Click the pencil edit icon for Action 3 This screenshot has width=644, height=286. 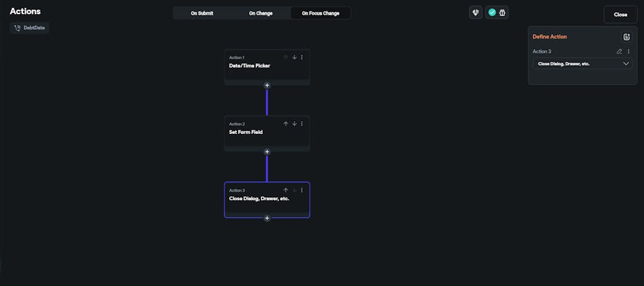(x=620, y=52)
